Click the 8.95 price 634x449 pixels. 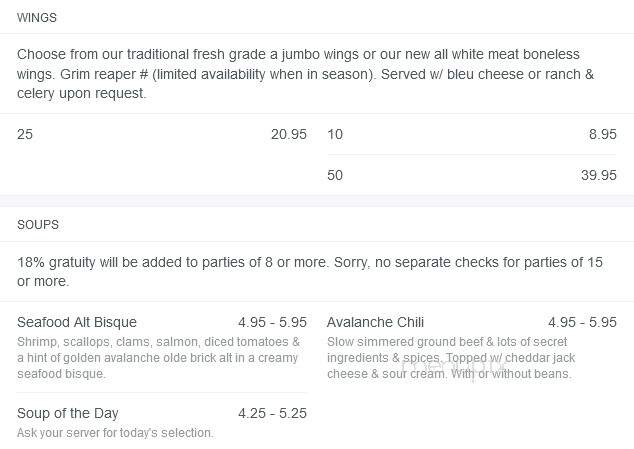(602, 134)
